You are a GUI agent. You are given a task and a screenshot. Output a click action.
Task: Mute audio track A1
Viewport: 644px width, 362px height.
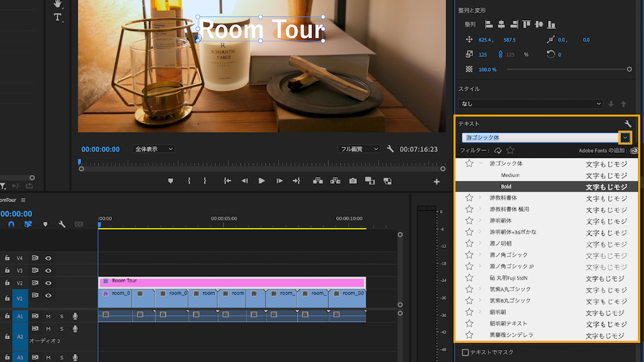click(48, 316)
